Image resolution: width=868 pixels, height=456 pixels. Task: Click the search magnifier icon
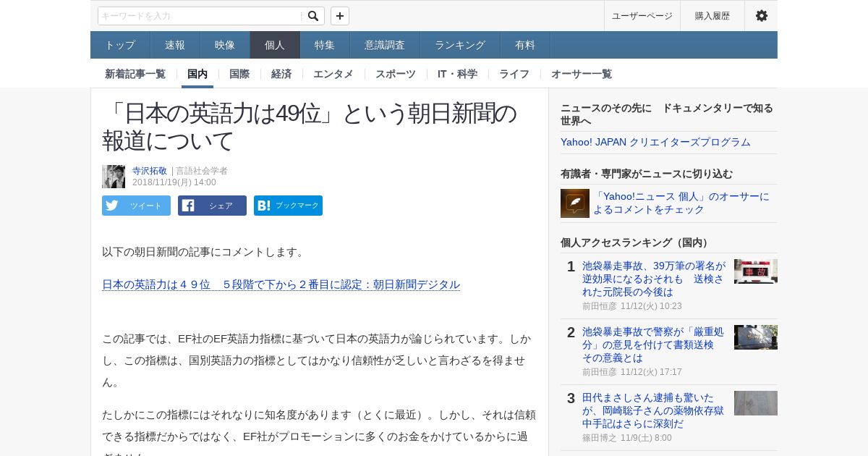[312, 16]
